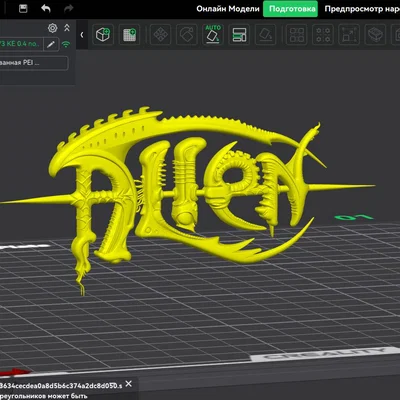Image resolution: width=400 pixels, height=400 pixels.
Task: Arrange all objects on the plate
Action: tap(239, 35)
